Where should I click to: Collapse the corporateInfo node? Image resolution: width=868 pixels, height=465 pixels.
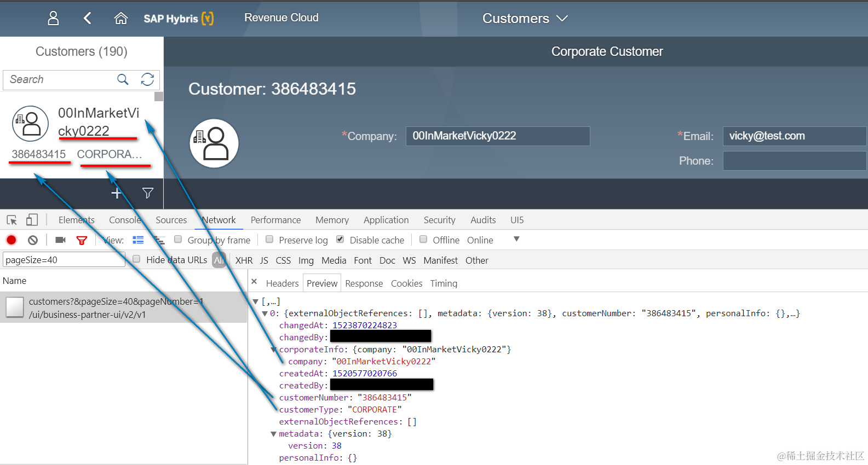(x=274, y=350)
